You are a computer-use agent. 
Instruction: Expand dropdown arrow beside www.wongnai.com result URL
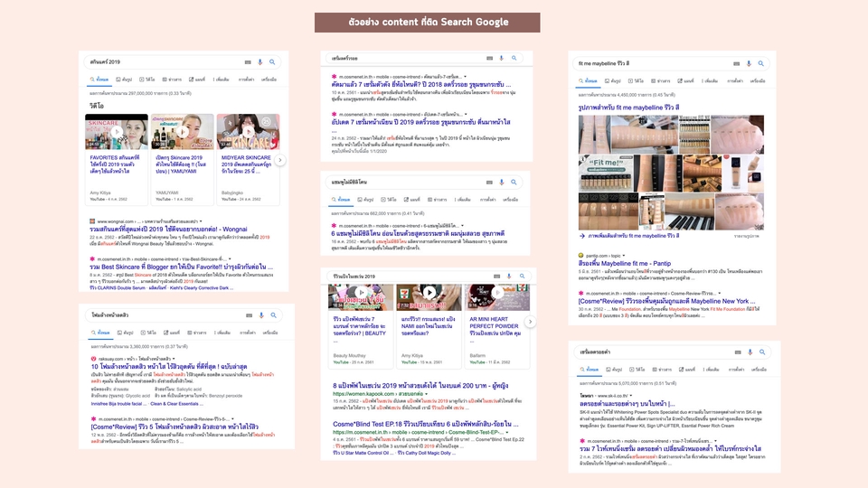pos(201,221)
